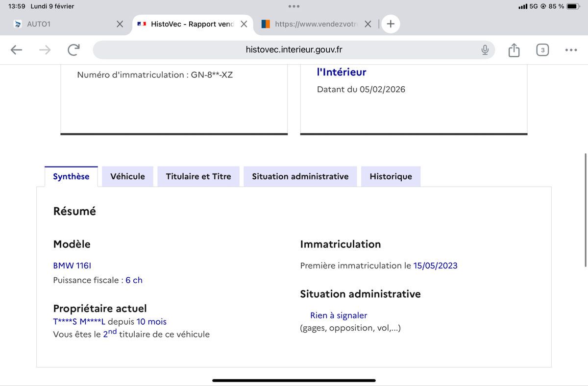
Task: Open a new tab with plus button
Action: tap(391, 24)
